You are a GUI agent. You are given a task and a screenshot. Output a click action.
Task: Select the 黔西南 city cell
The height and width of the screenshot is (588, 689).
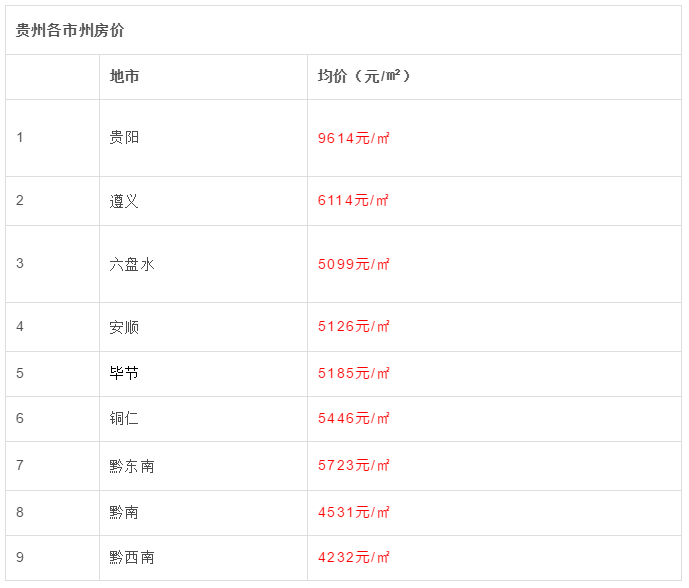(x=132, y=557)
